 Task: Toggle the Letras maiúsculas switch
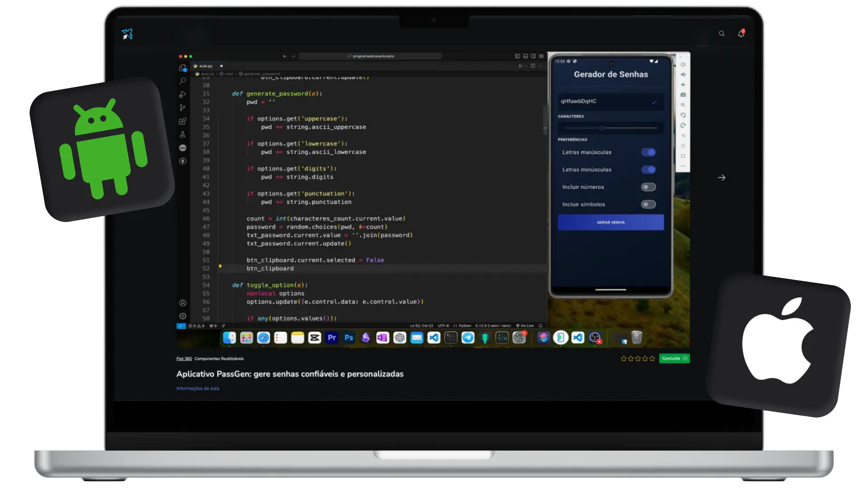(648, 152)
